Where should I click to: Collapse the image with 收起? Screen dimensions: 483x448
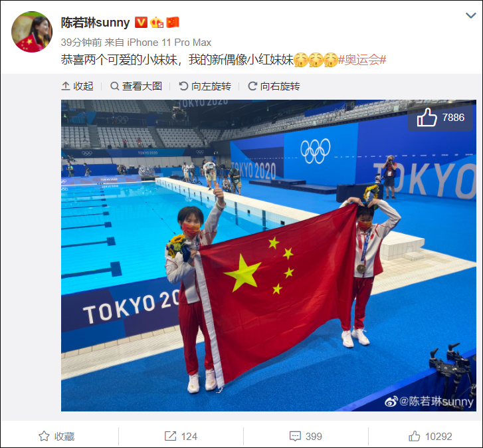[77, 86]
